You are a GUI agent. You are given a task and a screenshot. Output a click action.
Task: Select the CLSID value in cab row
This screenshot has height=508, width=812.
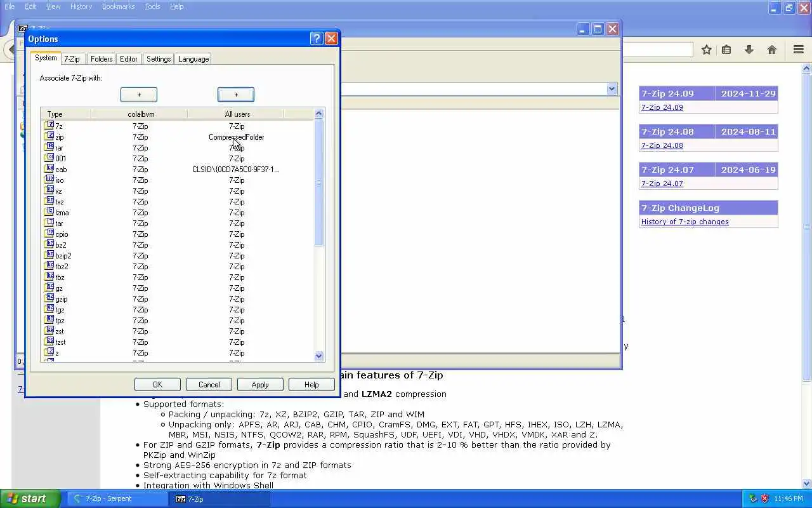236,170
